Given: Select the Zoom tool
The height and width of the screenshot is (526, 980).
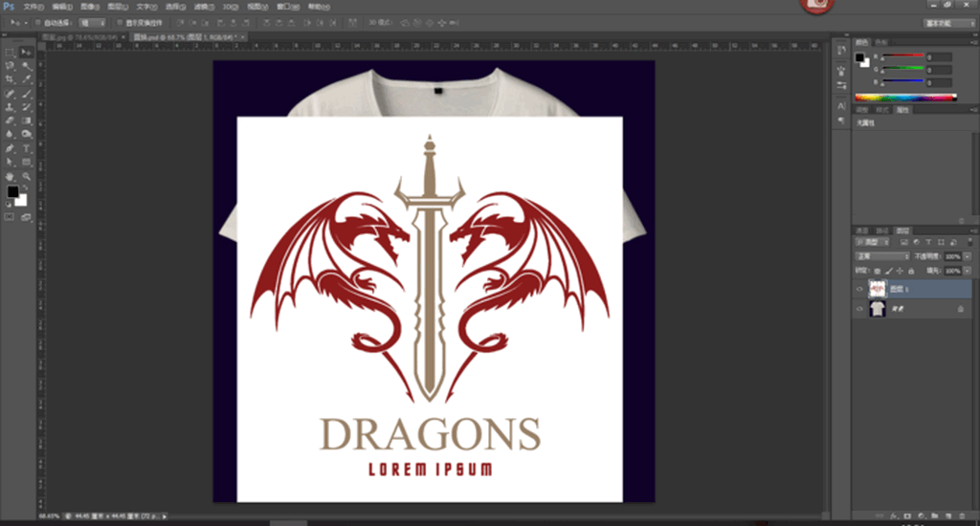Looking at the screenshot, I should (x=26, y=177).
